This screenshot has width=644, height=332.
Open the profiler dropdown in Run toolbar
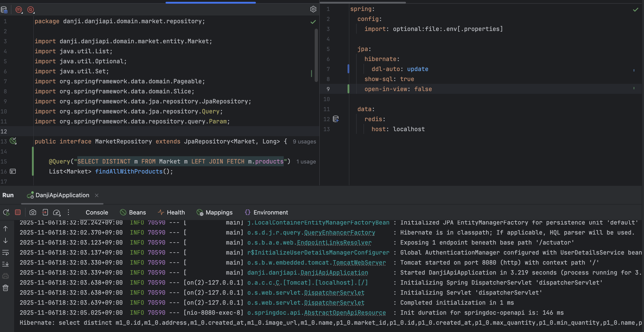click(57, 212)
